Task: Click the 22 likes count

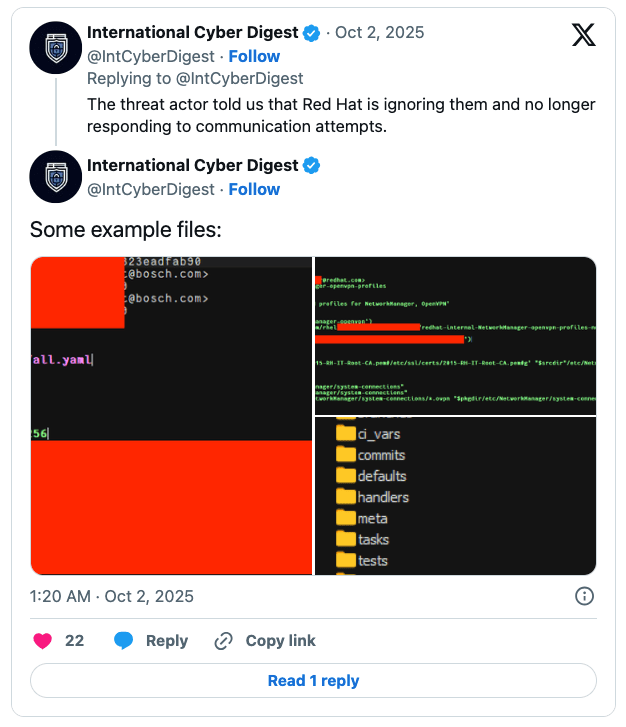Action: 75,641
